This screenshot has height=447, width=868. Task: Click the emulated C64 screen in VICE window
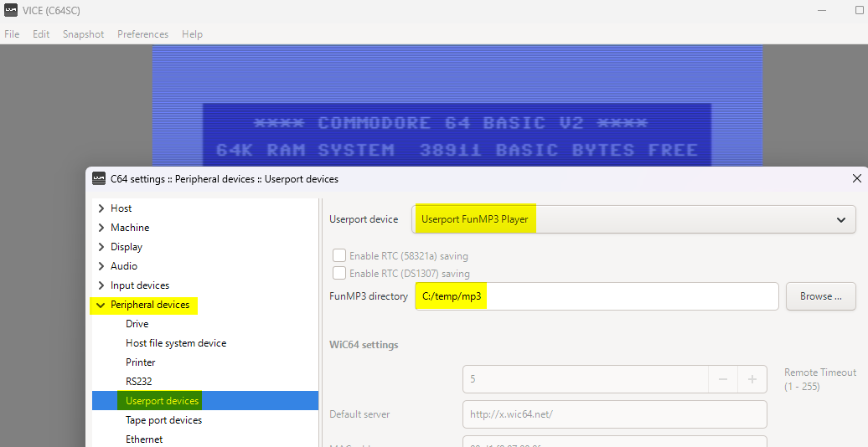click(457, 105)
